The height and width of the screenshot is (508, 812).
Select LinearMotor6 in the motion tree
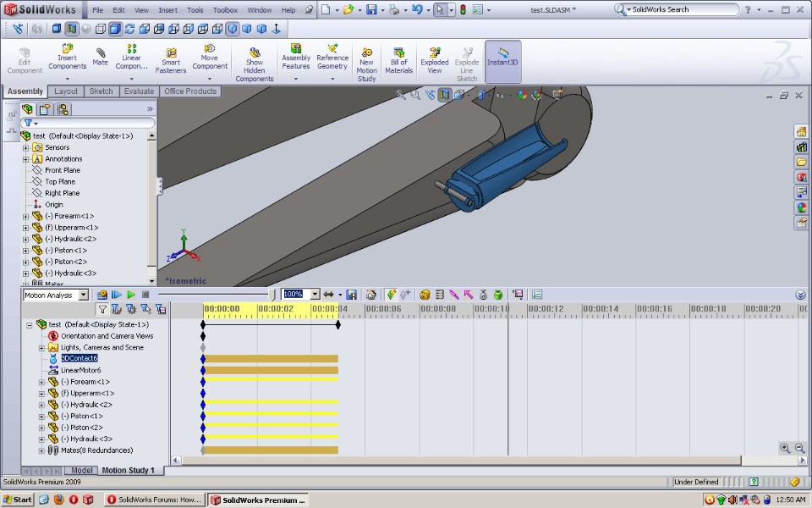click(81, 370)
